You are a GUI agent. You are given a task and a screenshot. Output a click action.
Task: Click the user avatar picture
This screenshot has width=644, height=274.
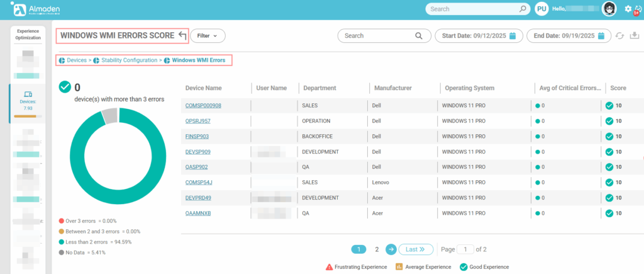pos(609,9)
